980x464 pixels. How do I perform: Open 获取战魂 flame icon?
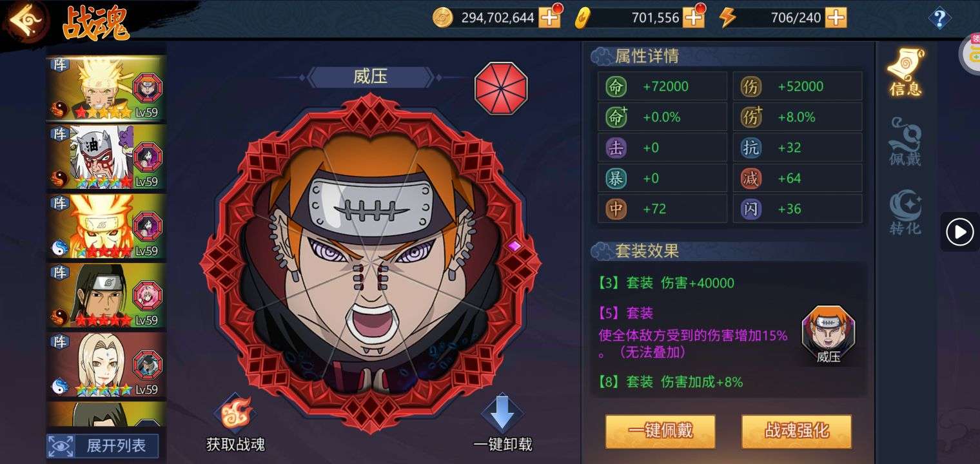click(235, 414)
